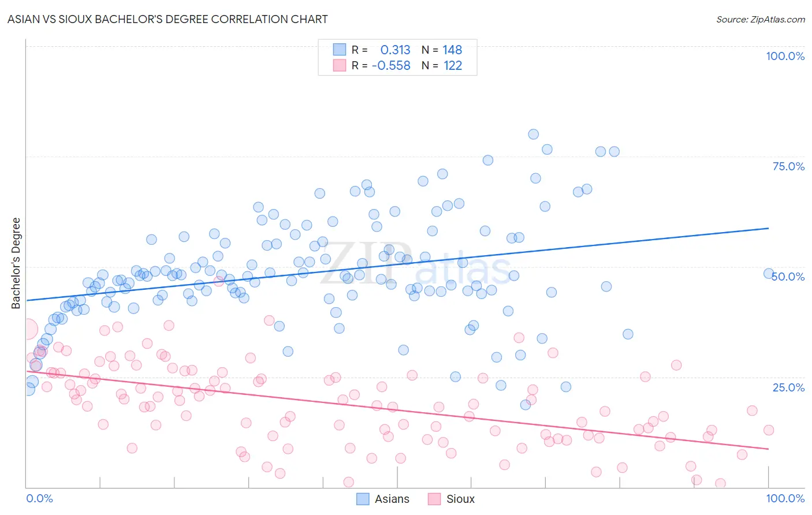The height and width of the screenshot is (515, 812).
Task: Select the Sioux legend label
Action: (460, 499)
